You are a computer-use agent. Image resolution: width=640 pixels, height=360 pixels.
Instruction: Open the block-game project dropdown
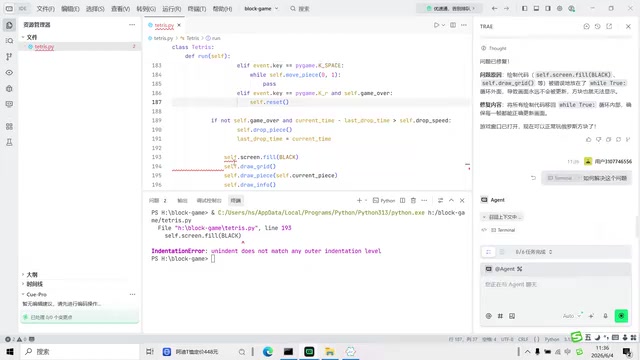[x=261, y=9]
